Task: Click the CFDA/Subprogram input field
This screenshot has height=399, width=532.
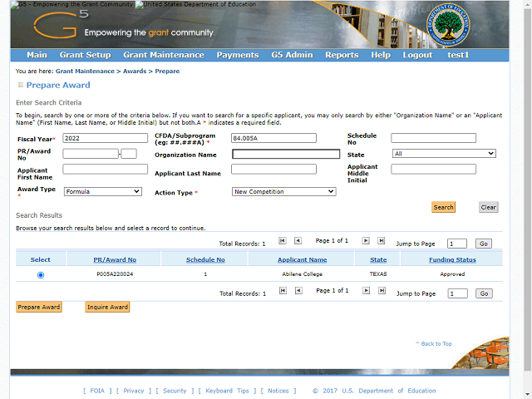Action: [273, 138]
